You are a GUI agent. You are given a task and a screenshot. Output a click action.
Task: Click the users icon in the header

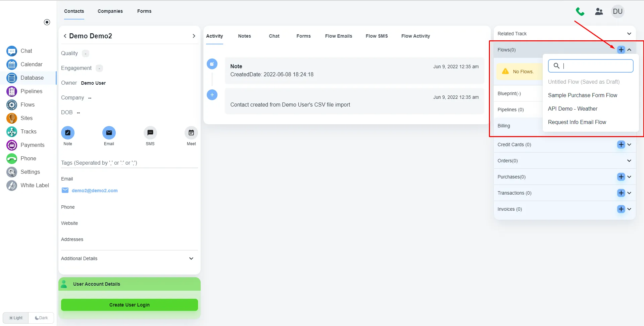click(599, 12)
